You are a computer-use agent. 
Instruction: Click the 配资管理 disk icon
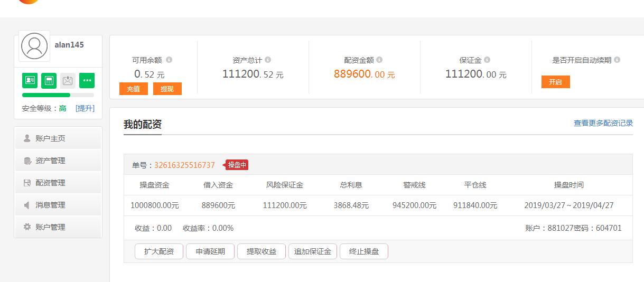(x=27, y=183)
